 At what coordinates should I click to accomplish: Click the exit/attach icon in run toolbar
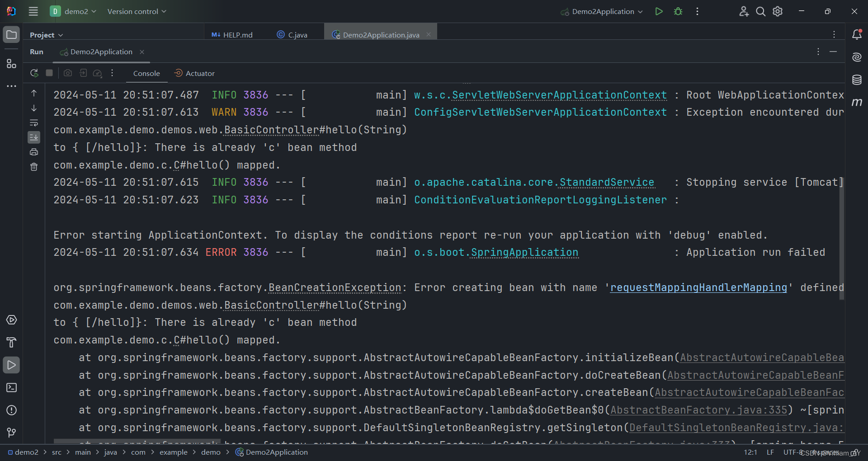click(83, 73)
